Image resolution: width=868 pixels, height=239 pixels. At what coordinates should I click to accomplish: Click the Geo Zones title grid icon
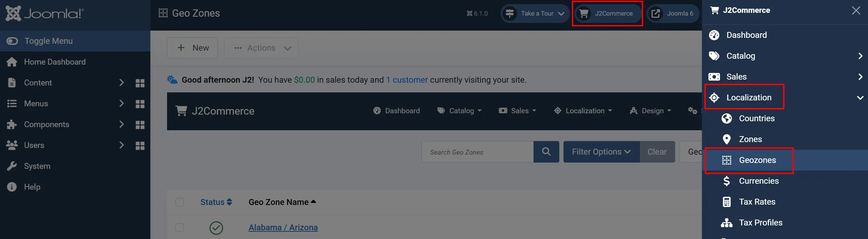pos(163,13)
